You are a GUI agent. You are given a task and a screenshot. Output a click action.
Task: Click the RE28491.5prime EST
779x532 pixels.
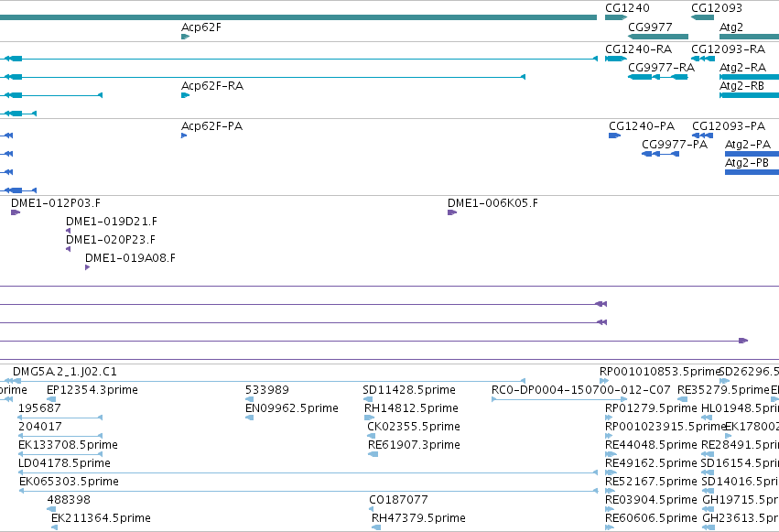click(x=708, y=454)
